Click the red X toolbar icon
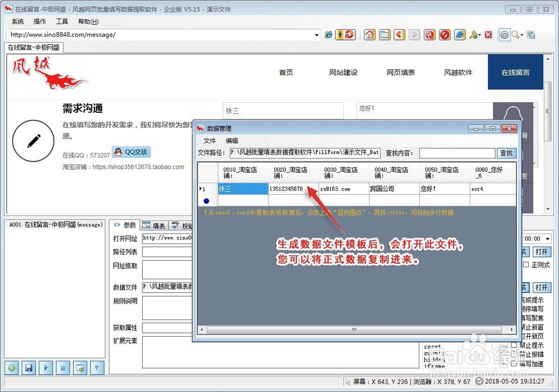 click(489, 35)
